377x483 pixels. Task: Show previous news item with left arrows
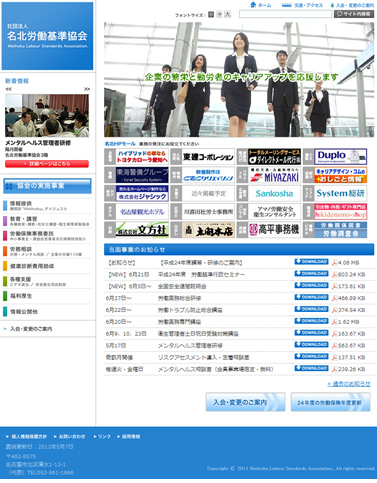(9, 89)
